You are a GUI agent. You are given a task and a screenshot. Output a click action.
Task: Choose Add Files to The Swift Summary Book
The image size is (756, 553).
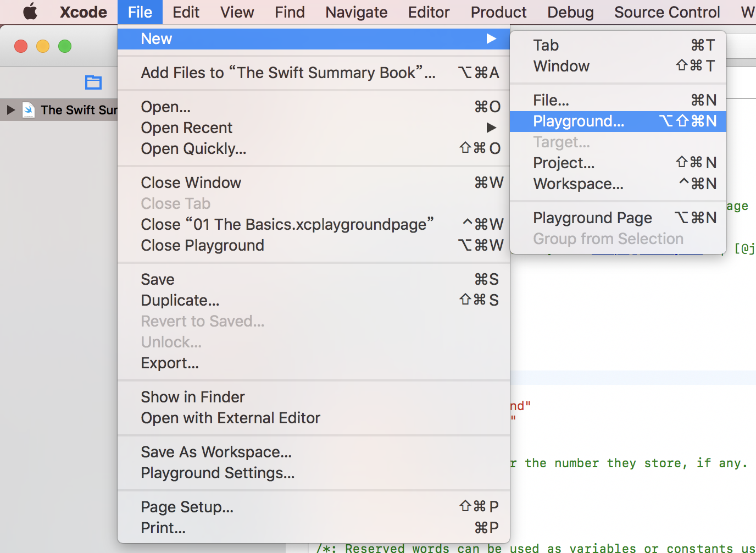(x=314, y=73)
